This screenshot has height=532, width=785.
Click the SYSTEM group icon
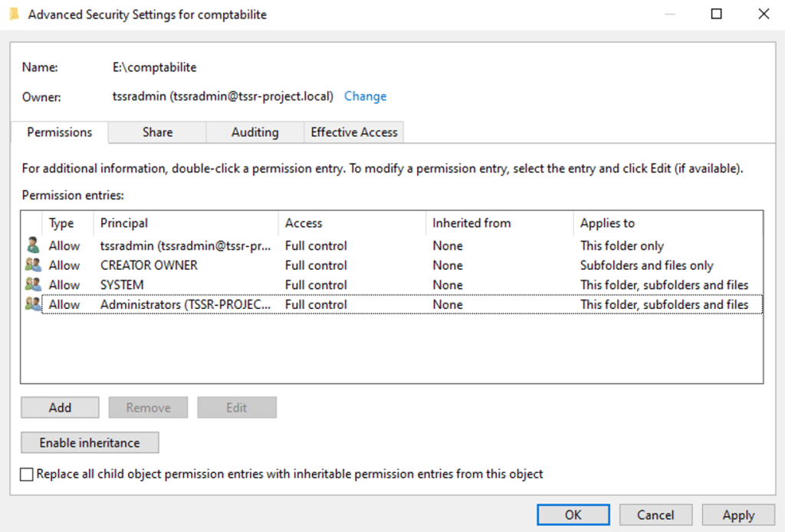(32, 285)
